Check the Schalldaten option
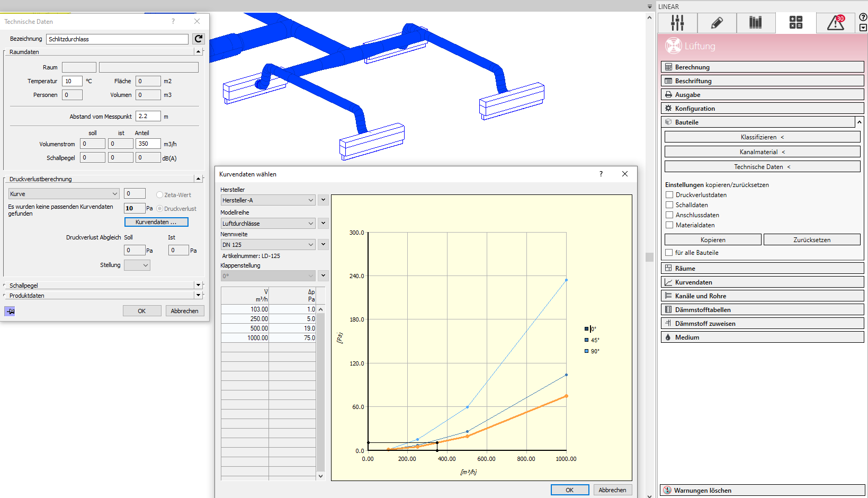This screenshot has width=868, height=498. pyautogui.click(x=669, y=205)
